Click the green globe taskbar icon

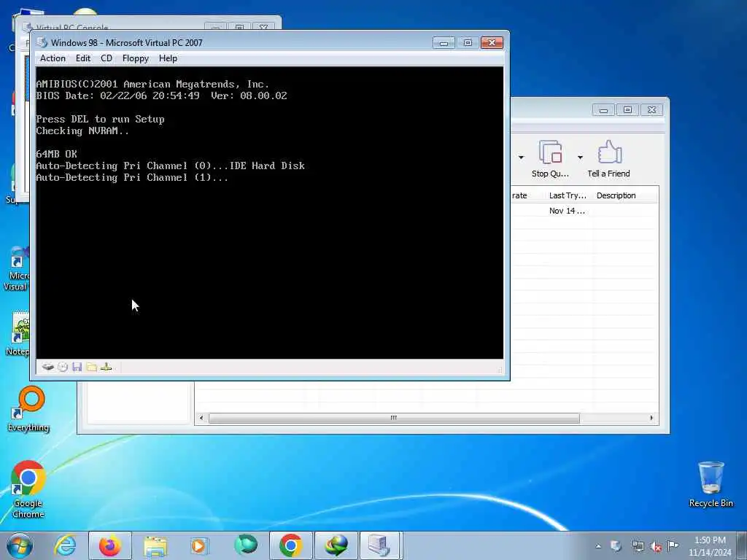(x=246, y=545)
